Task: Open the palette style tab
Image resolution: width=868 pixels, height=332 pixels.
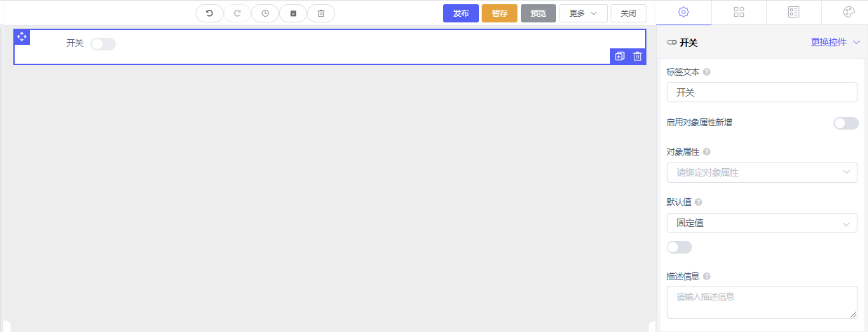Action: (848, 12)
